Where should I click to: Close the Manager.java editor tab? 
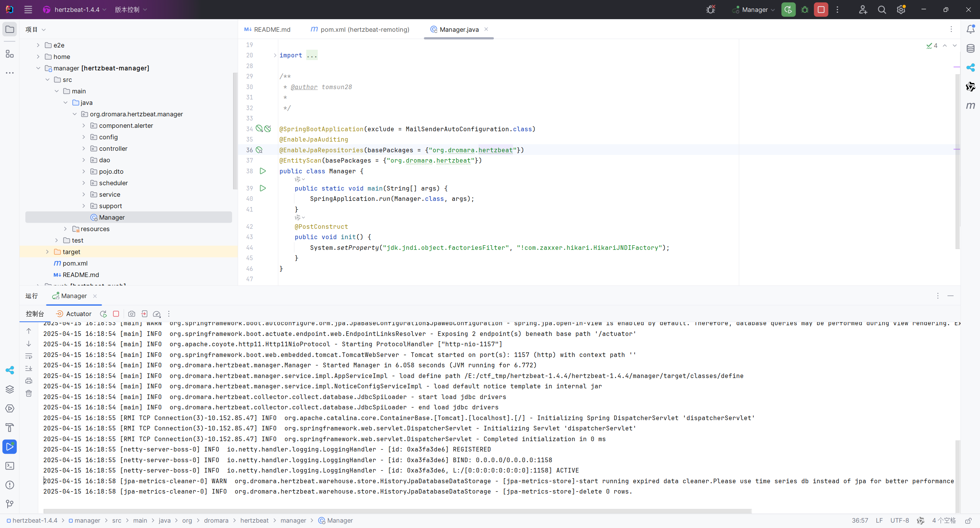coord(486,29)
